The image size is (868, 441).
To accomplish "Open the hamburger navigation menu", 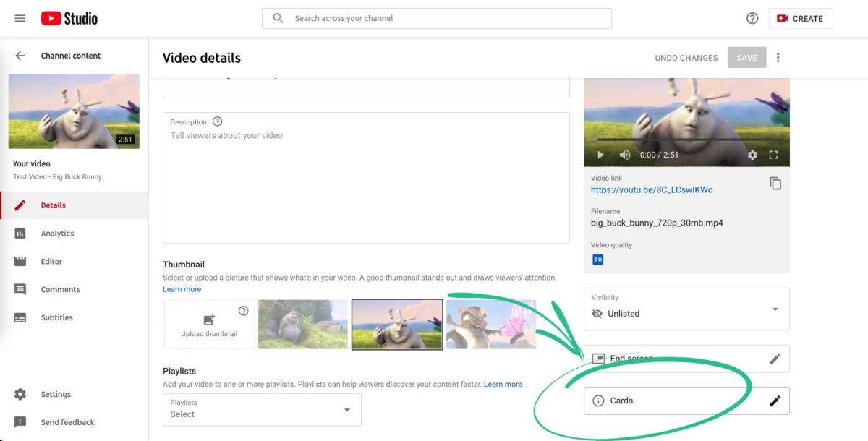I will pos(20,18).
